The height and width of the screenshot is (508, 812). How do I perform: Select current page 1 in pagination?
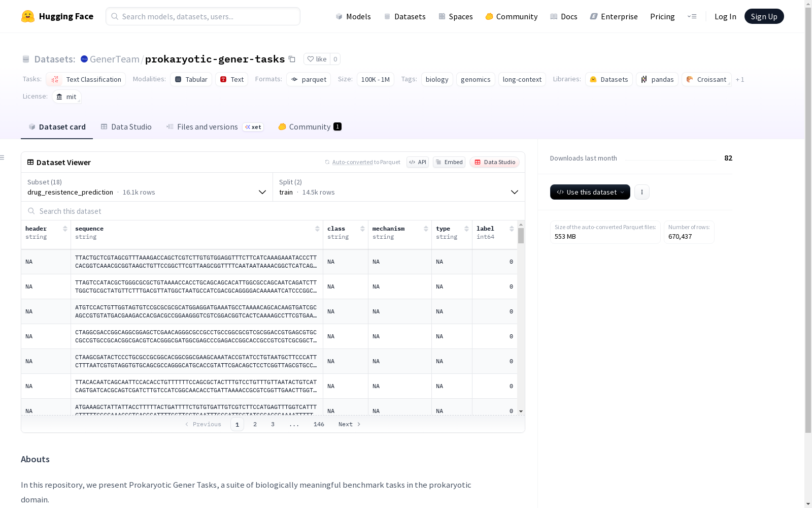237,424
